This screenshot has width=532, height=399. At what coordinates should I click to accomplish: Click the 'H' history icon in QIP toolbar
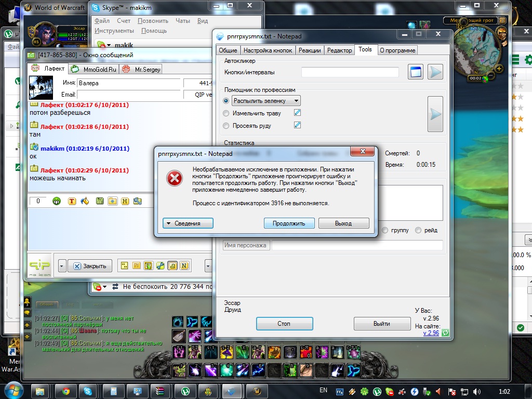point(125,201)
